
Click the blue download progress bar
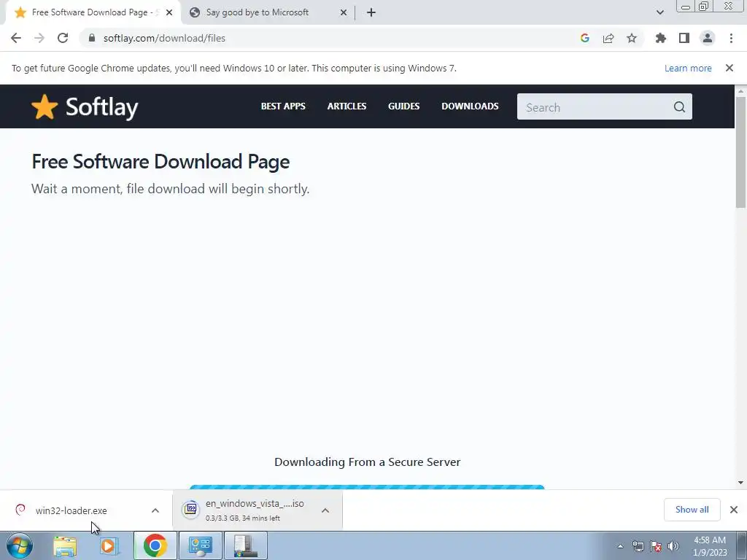point(367,487)
